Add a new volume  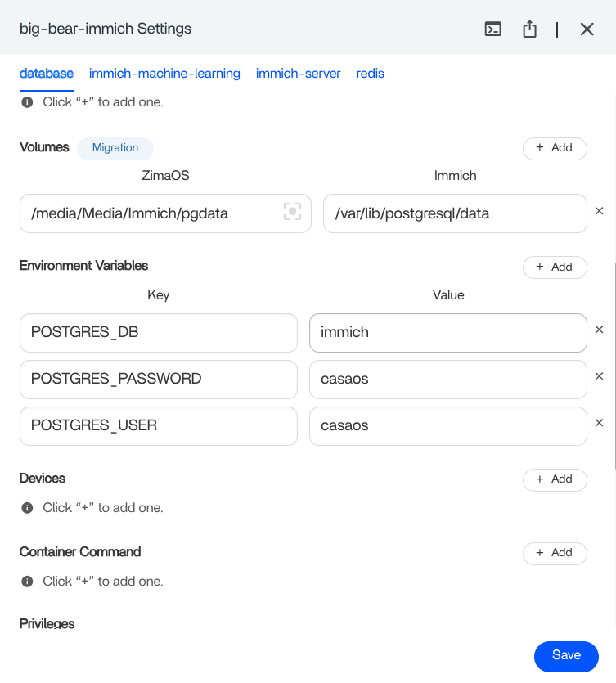click(x=555, y=148)
